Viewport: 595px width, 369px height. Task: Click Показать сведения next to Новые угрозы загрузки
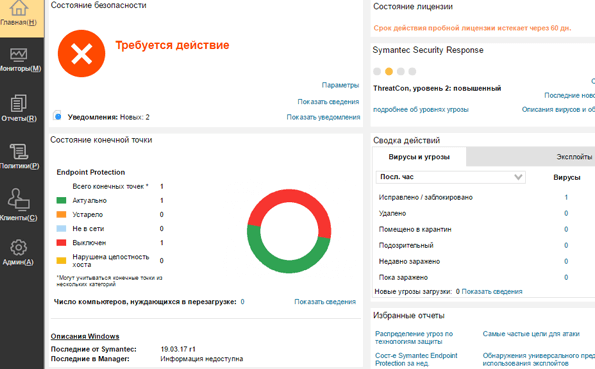pyautogui.click(x=492, y=292)
